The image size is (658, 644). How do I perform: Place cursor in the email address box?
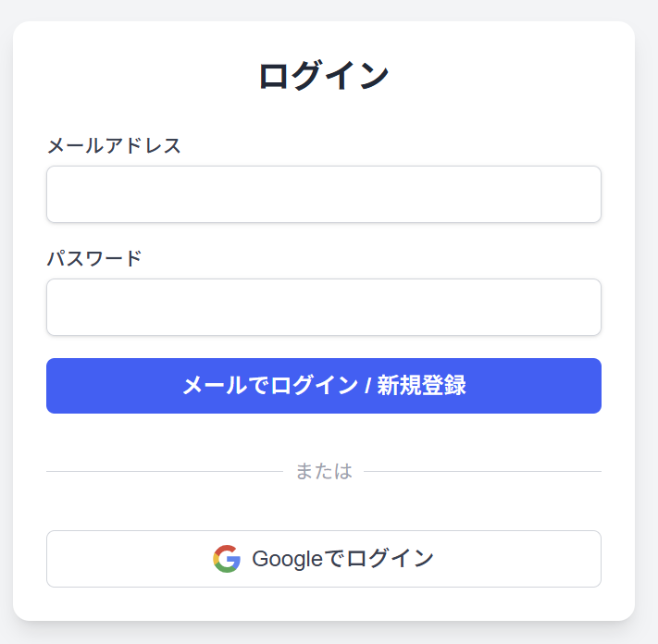click(x=324, y=194)
